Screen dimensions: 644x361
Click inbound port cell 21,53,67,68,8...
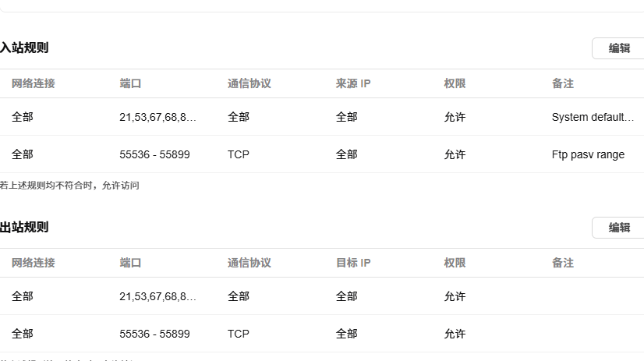point(157,117)
